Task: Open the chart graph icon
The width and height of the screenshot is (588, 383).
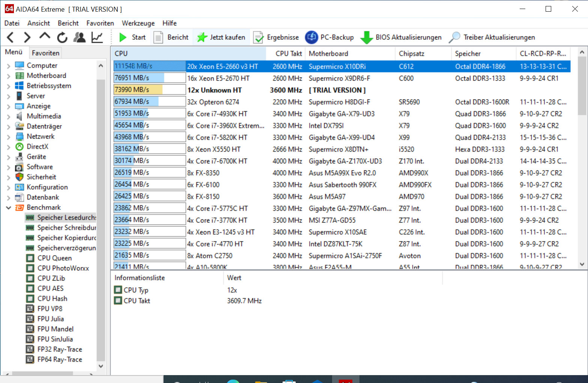Action: point(97,37)
